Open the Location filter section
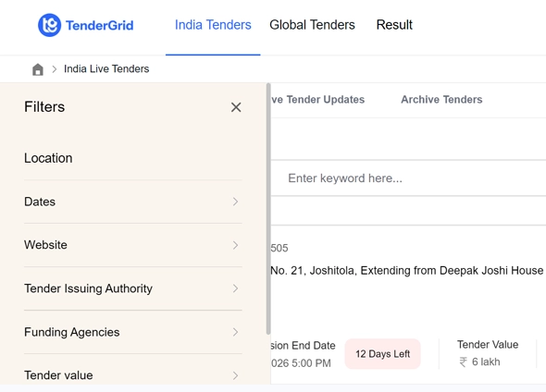Image resolution: width=546 pixels, height=392 pixels. [133, 158]
